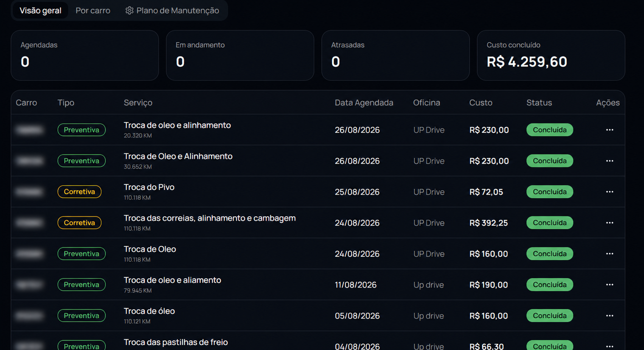This screenshot has width=644, height=350.
Task: Click the Agendadas summary card
Action: [85, 55]
